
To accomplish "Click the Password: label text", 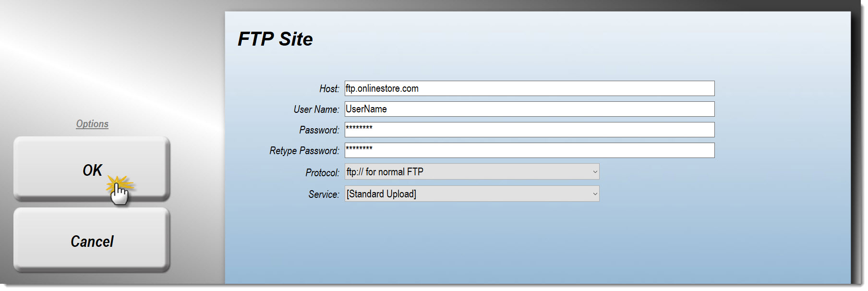I will coord(319,130).
